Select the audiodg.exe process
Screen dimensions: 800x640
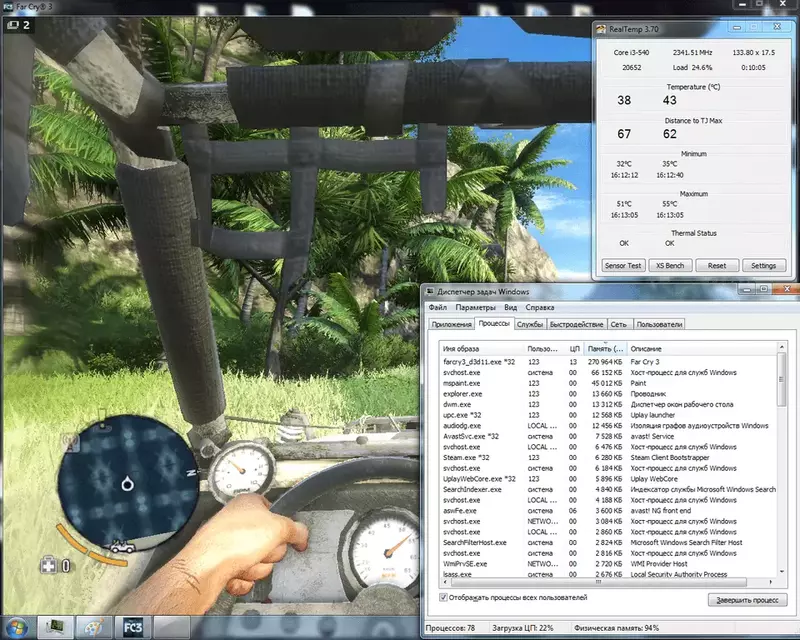(608, 426)
